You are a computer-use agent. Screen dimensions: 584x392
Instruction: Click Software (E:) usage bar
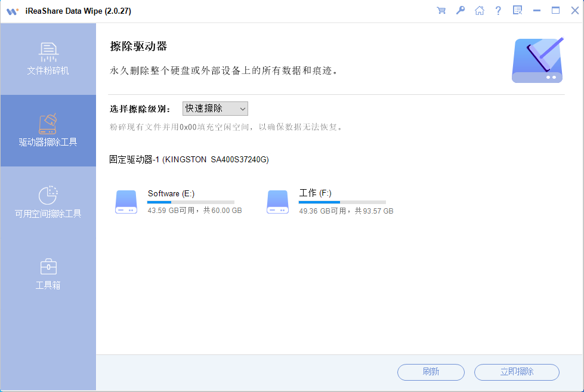[x=191, y=202]
